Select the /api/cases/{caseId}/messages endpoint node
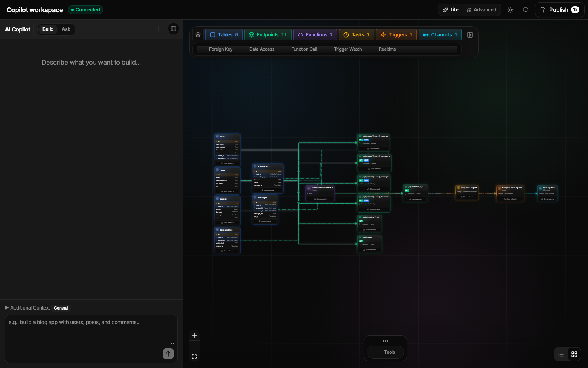 374,183
